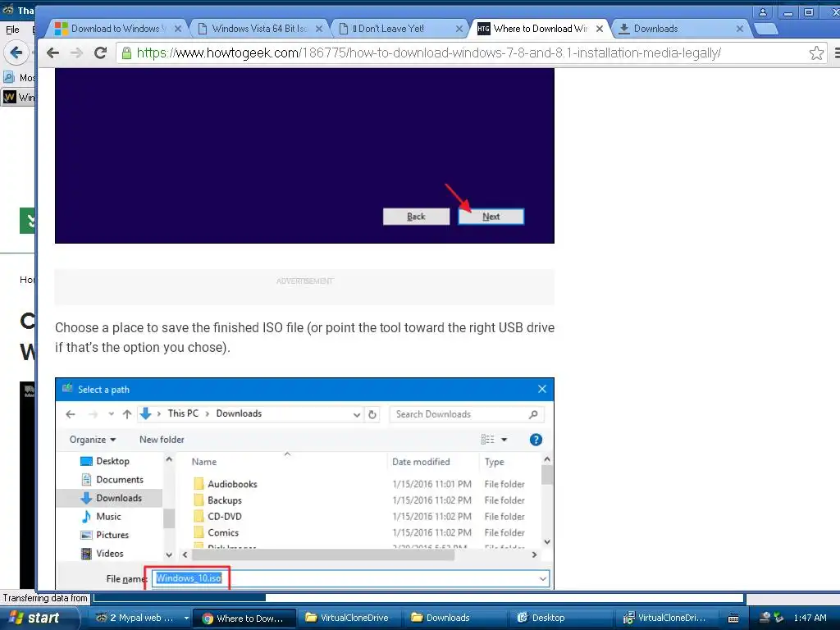Click 'This PC' in the breadcrumb
The height and width of the screenshot is (630, 840).
click(183, 413)
